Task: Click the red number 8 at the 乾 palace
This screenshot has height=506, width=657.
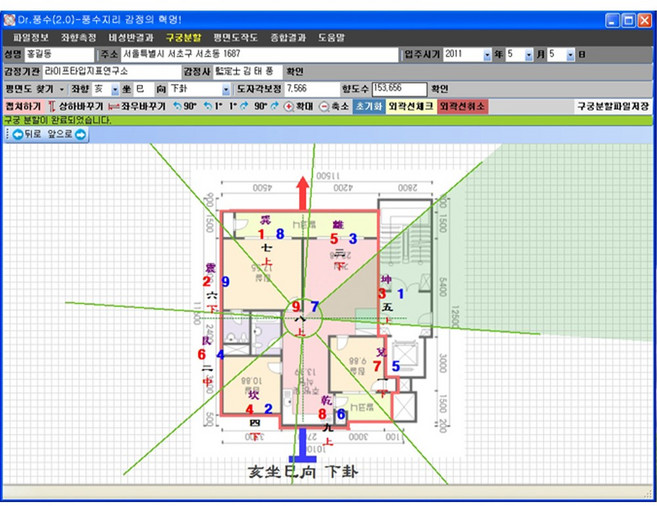Action: pos(322,414)
